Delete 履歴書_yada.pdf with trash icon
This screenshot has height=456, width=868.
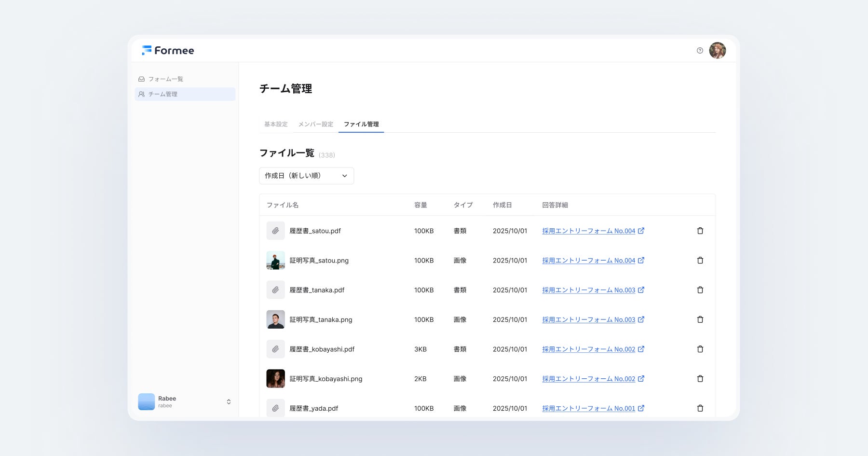tap(700, 408)
